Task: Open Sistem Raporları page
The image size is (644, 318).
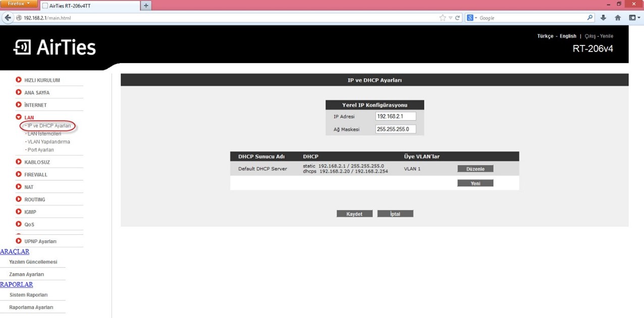Action: point(29,295)
